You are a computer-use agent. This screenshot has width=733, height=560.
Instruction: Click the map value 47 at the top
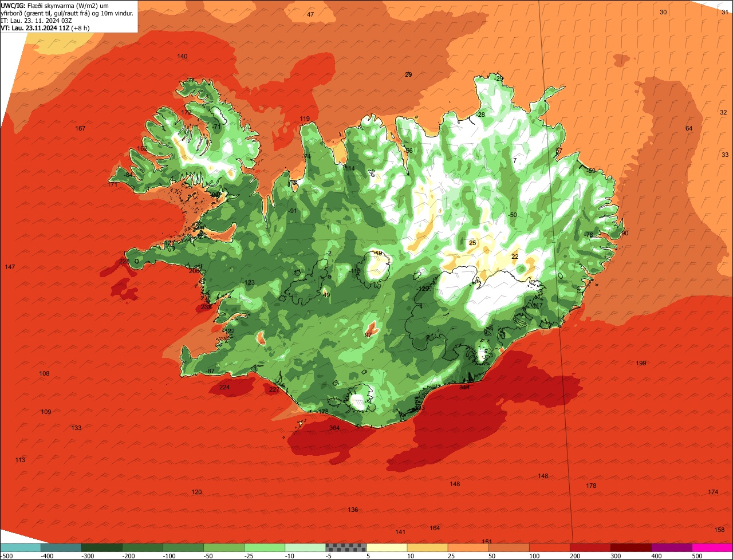pos(310,14)
